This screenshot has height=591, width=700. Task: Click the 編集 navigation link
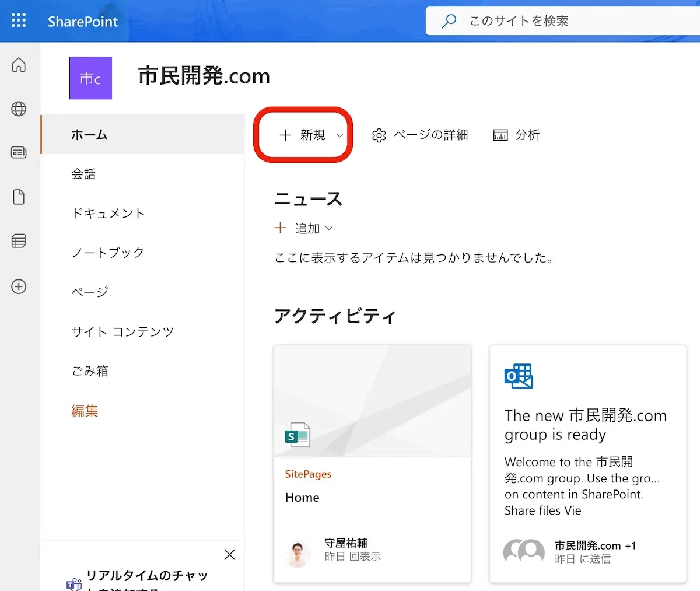click(85, 411)
